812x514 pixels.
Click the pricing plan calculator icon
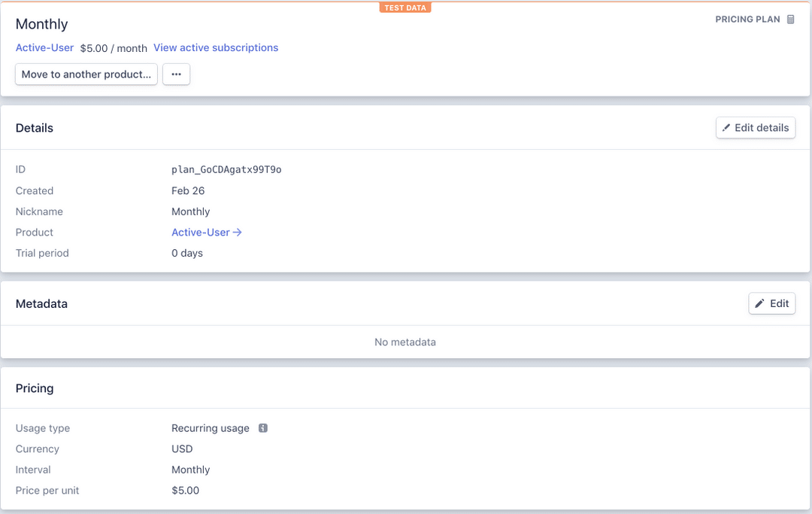click(790, 20)
